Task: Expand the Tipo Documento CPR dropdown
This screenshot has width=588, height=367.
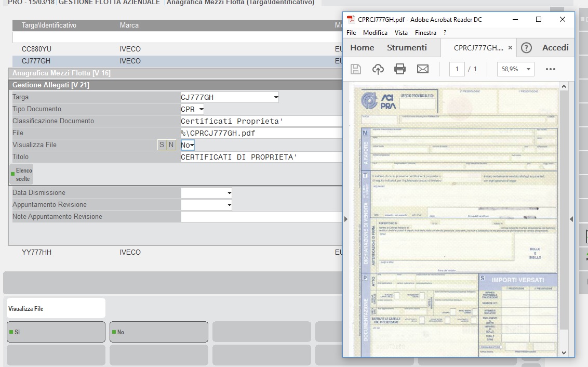Action: coord(201,109)
